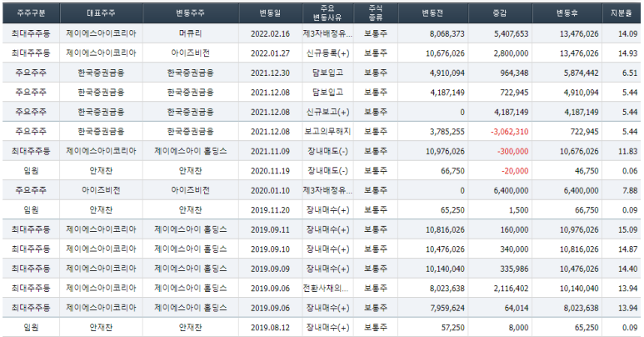Select the change amount '2,800,000'
Image resolution: width=644 pixels, height=337 pixels.
pyautogui.click(x=512, y=53)
